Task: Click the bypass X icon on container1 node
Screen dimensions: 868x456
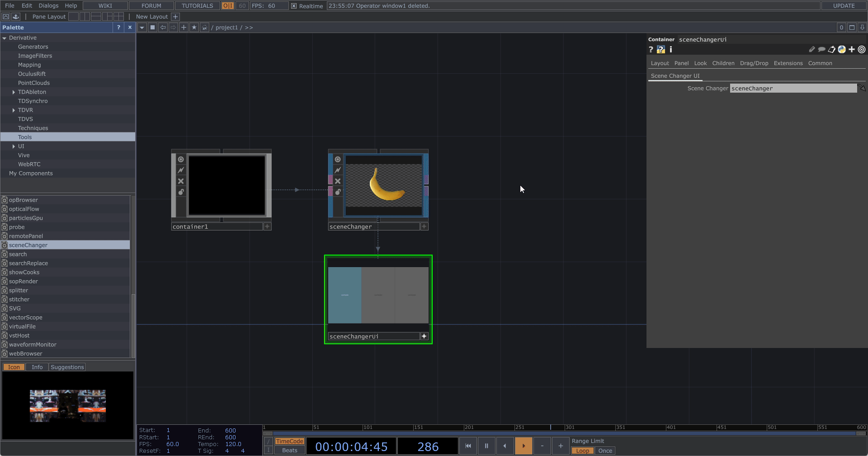Action: click(181, 181)
